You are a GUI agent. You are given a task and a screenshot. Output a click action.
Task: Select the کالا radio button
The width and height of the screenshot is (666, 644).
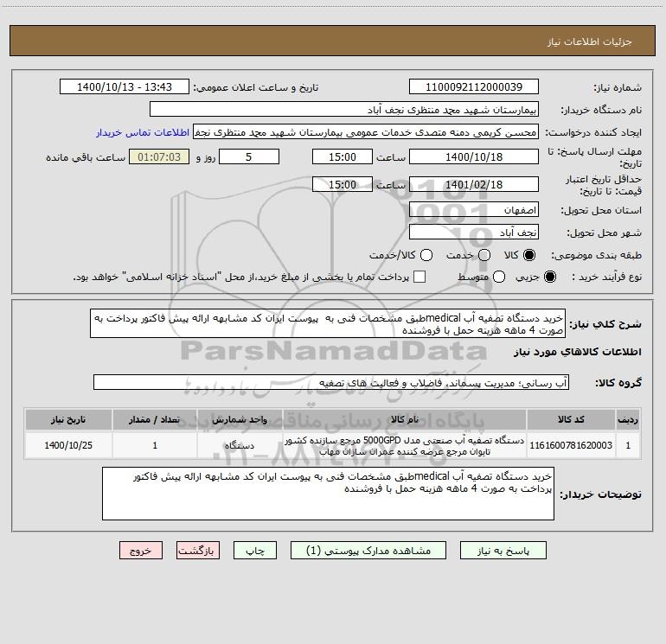click(x=529, y=255)
